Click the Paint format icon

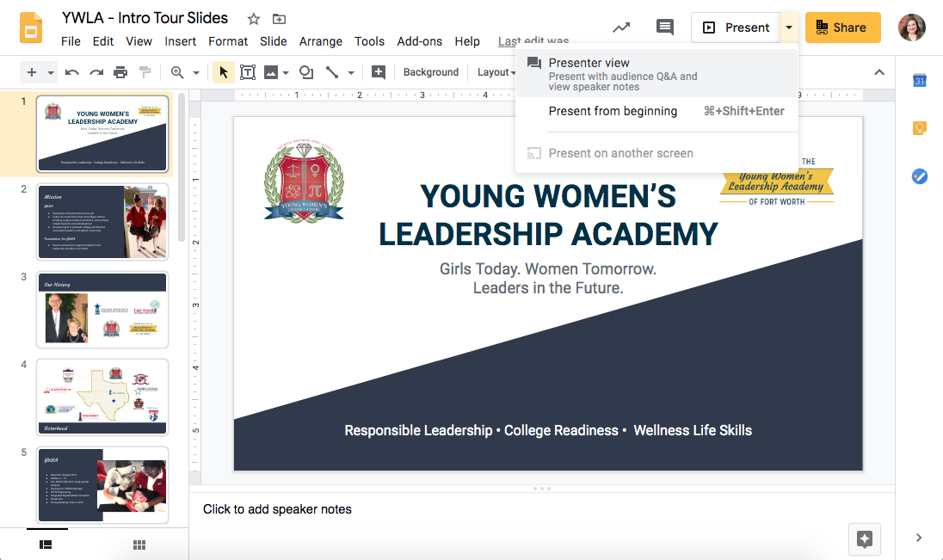point(145,73)
